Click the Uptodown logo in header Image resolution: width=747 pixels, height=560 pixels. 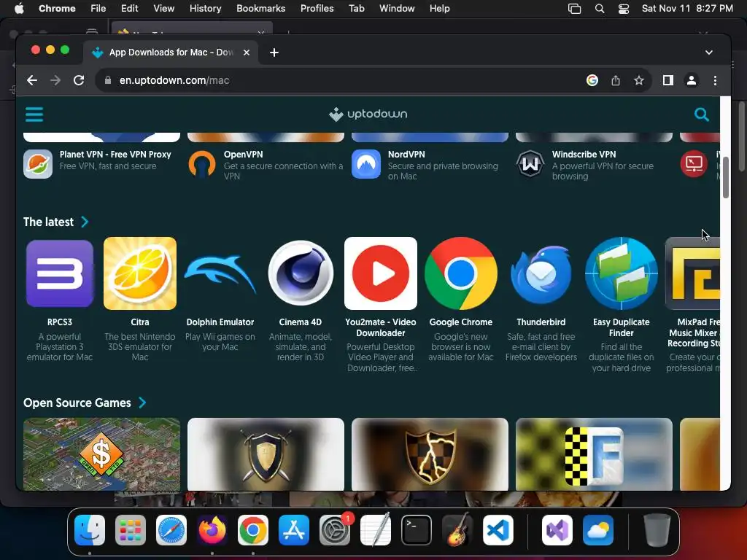pos(368,114)
